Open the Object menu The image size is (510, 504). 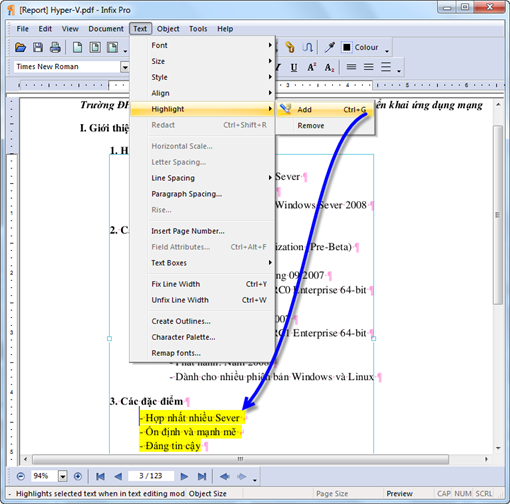(168, 29)
